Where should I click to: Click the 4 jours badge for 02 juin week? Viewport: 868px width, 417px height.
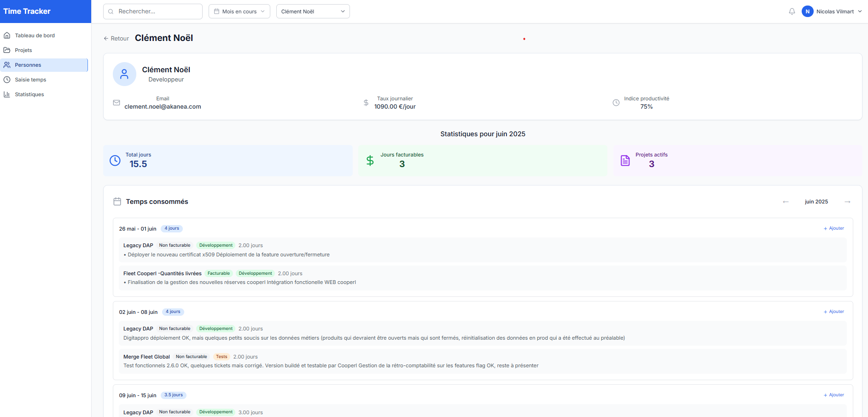pyautogui.click(x=173, y=312)
